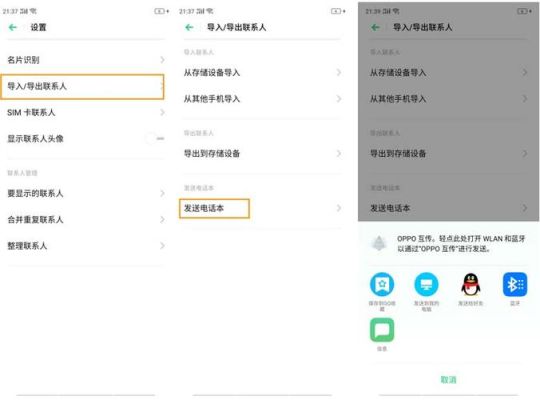Screen dimensions: 540x400
Task: Open 整理联系人 entry
Action: pyautogui.click(x=85, y=246)
